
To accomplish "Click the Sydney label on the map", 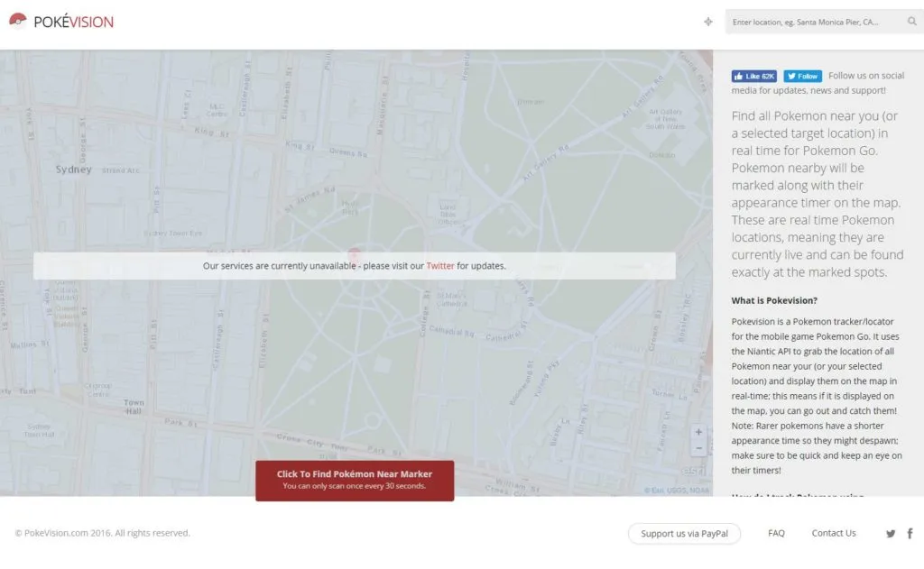I will point(74,170).
